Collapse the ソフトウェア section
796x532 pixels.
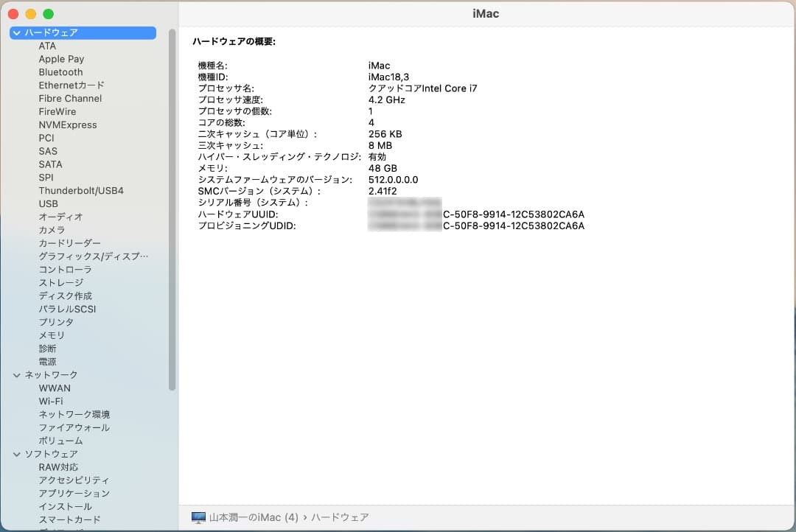(x=16, y=453)
